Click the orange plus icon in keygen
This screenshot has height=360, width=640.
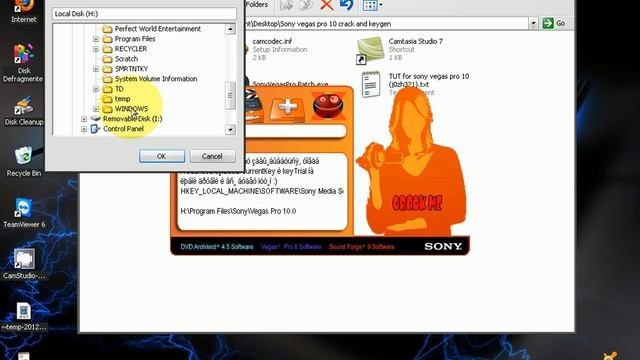click(x=287, y=108)
